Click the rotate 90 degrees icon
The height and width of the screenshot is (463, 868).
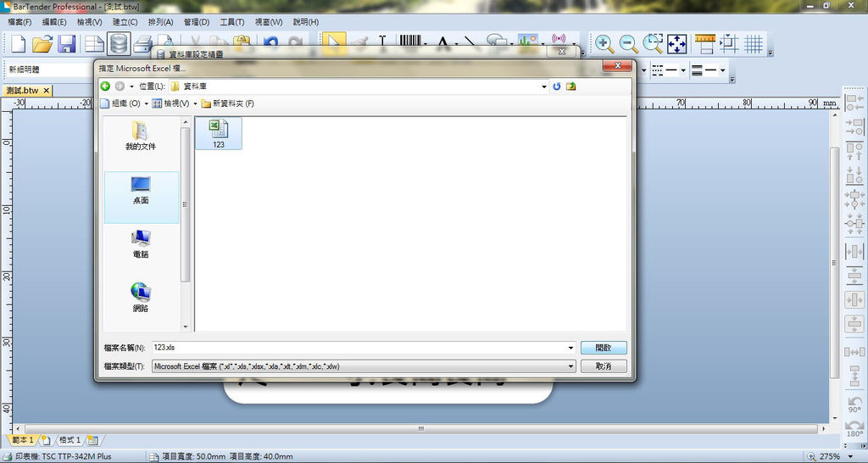pos(854,404)
